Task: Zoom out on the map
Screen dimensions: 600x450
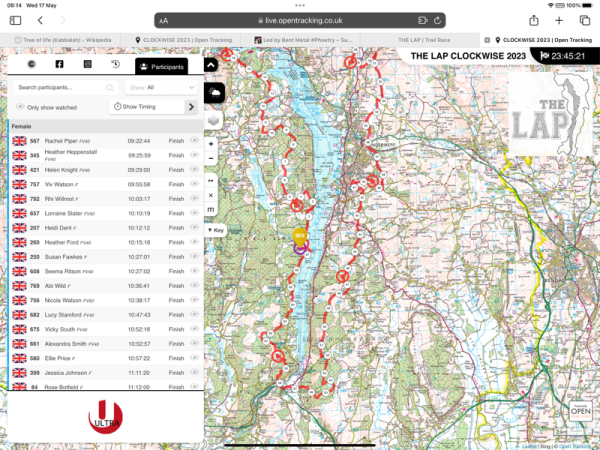Action: coord(211,157)
